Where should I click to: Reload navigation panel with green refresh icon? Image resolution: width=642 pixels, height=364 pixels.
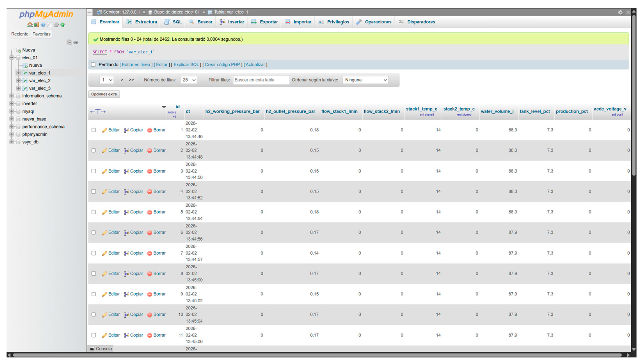pos(62,25)
